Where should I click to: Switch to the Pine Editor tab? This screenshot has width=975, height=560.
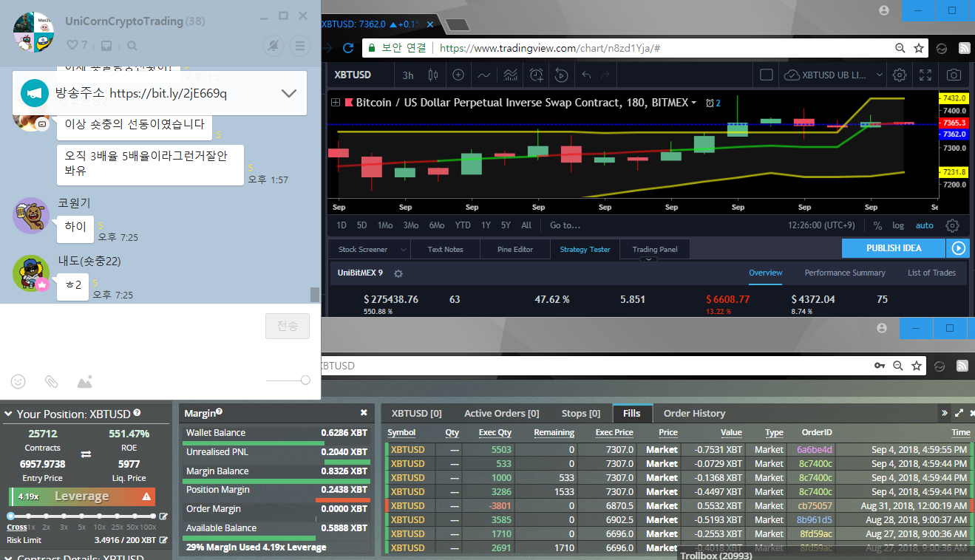[x=515, y=249]
